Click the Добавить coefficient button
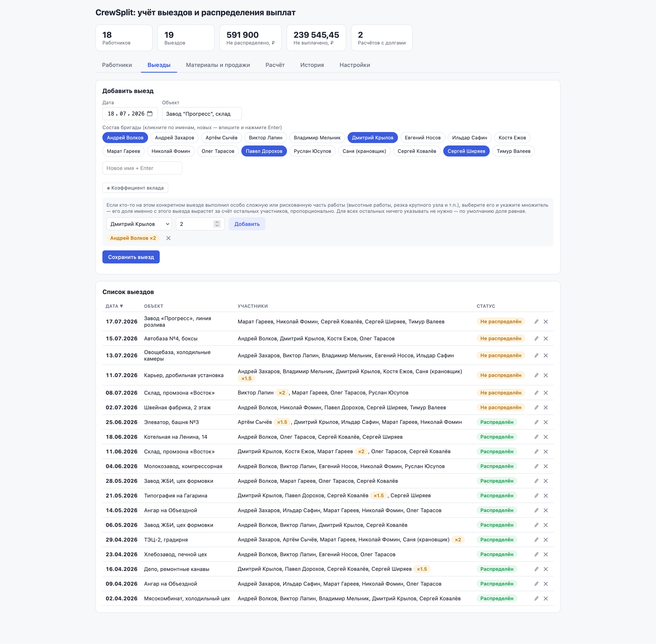Image resolution: width=656 pixels, height=644 pixels. pos(247,224)
